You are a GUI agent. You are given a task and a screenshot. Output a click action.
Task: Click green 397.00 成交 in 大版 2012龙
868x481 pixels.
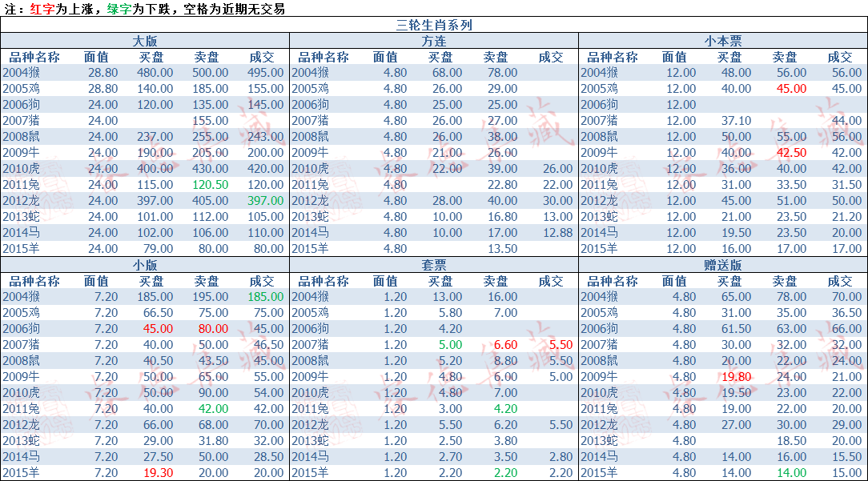point(266,201)
